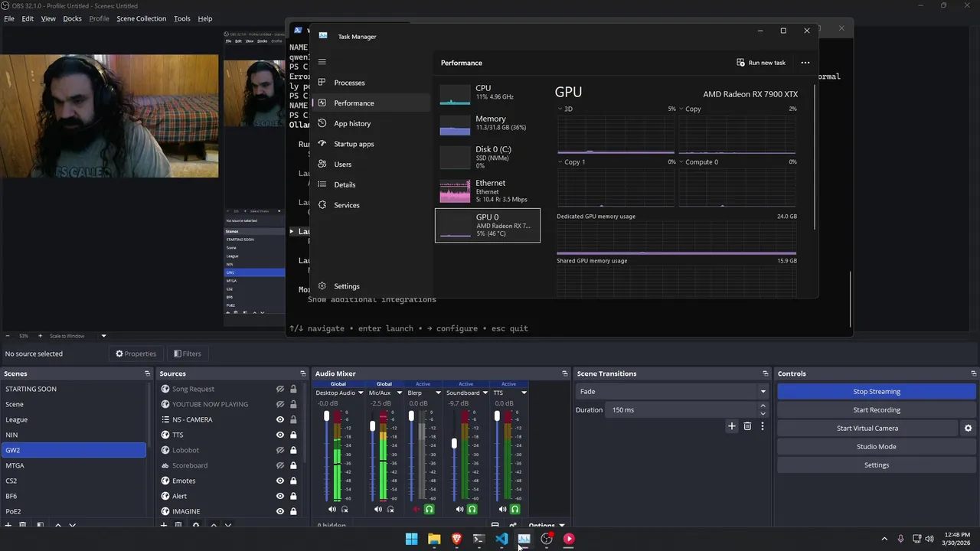Open Scale to Window preview dropdown
The image size is (980, 551).
[103, 336]
